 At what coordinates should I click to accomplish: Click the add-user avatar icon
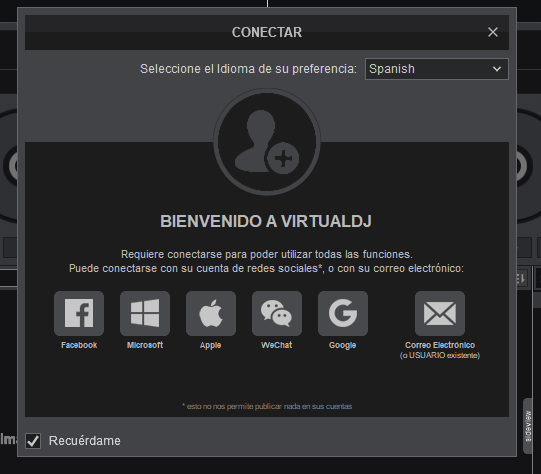[267, 142]
